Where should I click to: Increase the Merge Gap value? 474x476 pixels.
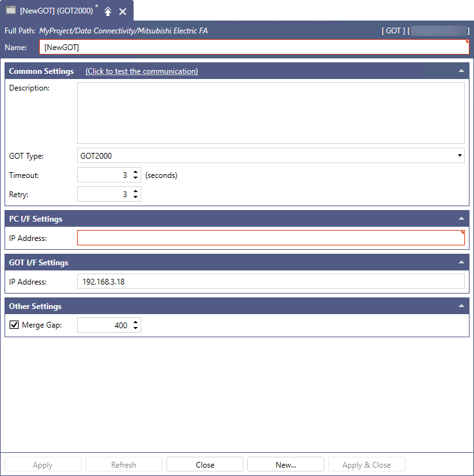[x=136, y=322]
